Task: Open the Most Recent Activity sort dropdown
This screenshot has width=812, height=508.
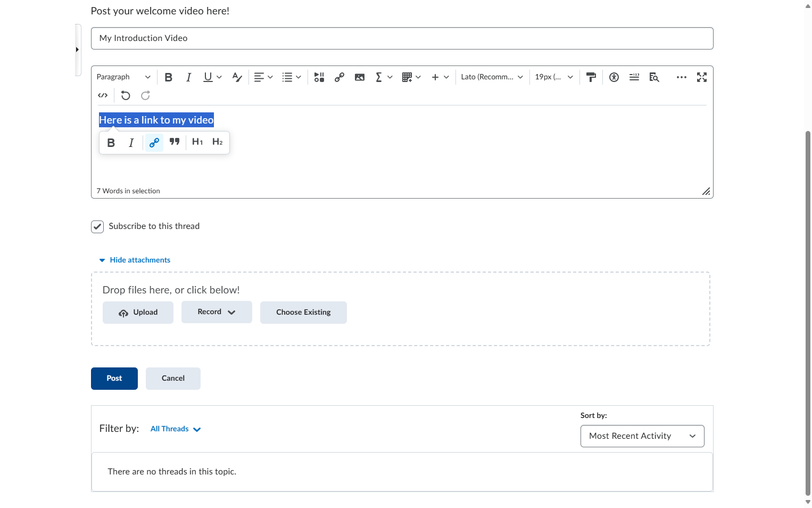Action: click(642, 436)
